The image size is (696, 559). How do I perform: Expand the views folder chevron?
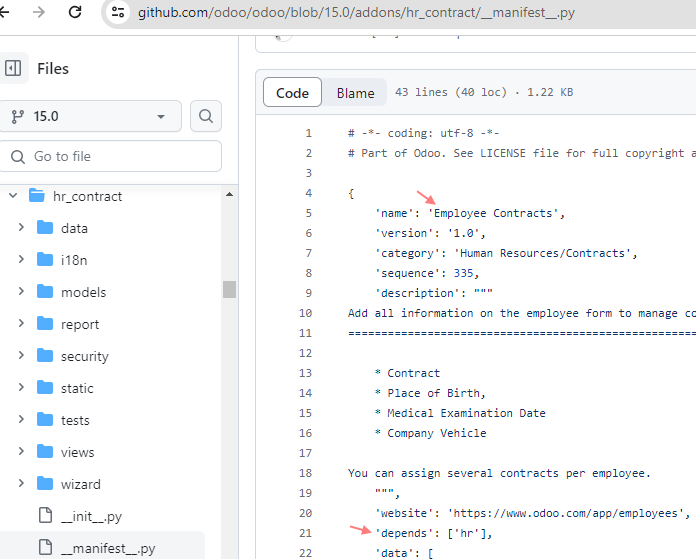point(21,452)
